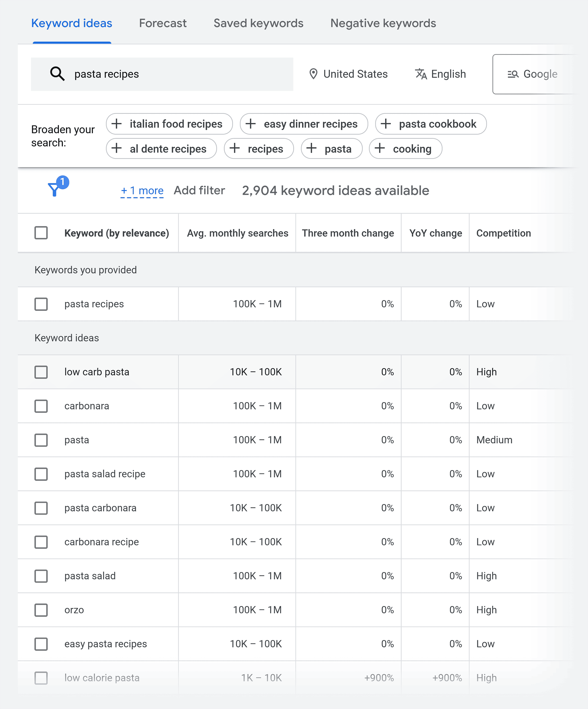Check the select-all header checkbox
Viewport: 588px width, 709px height.
tap(41, 233)
